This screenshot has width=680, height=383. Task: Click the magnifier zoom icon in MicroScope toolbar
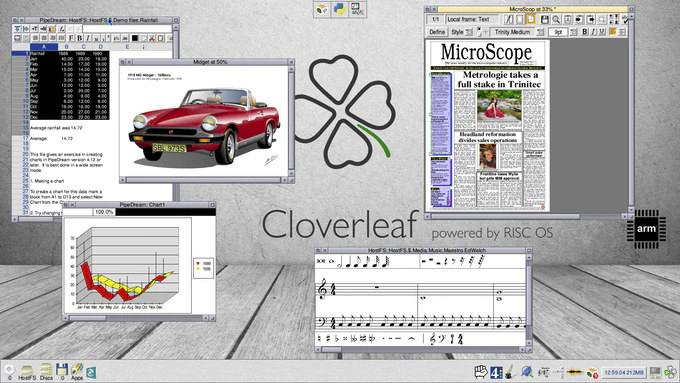(556, 20)
